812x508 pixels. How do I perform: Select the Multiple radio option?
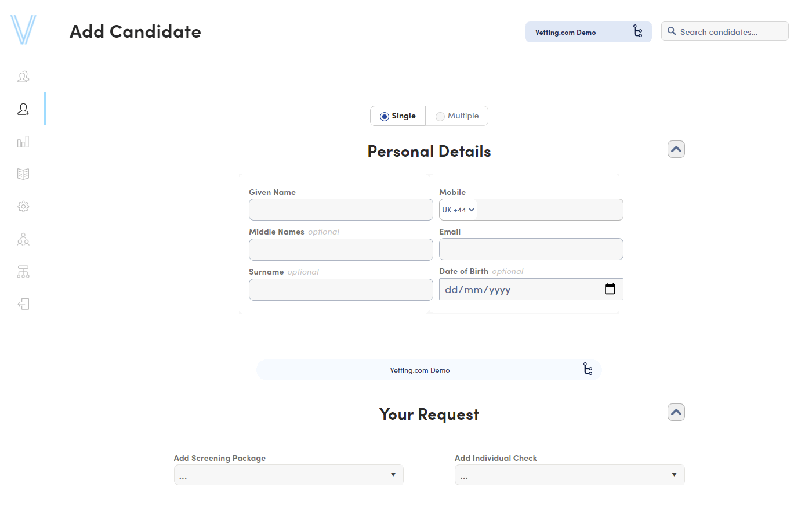(x=440, y=117)
